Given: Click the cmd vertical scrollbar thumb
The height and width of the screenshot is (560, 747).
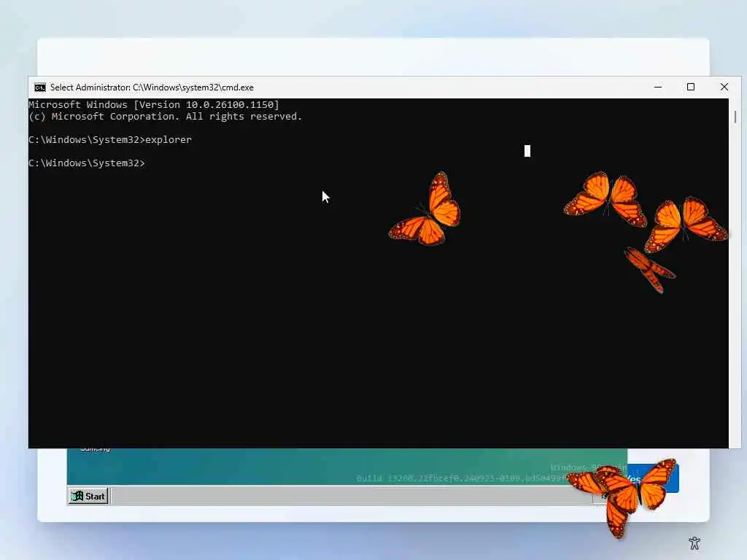Looking at the screenshot, I should [x=735, y=117].
